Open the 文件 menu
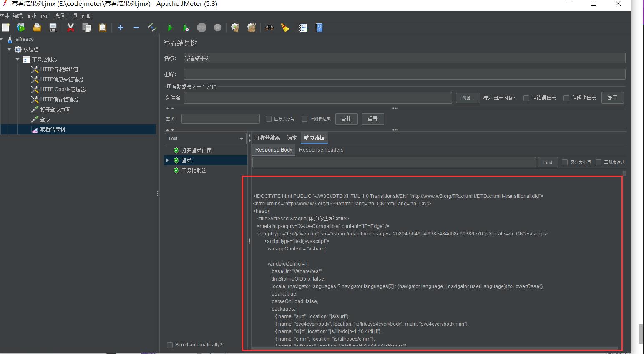644x354 pixels. click(4, 16)
